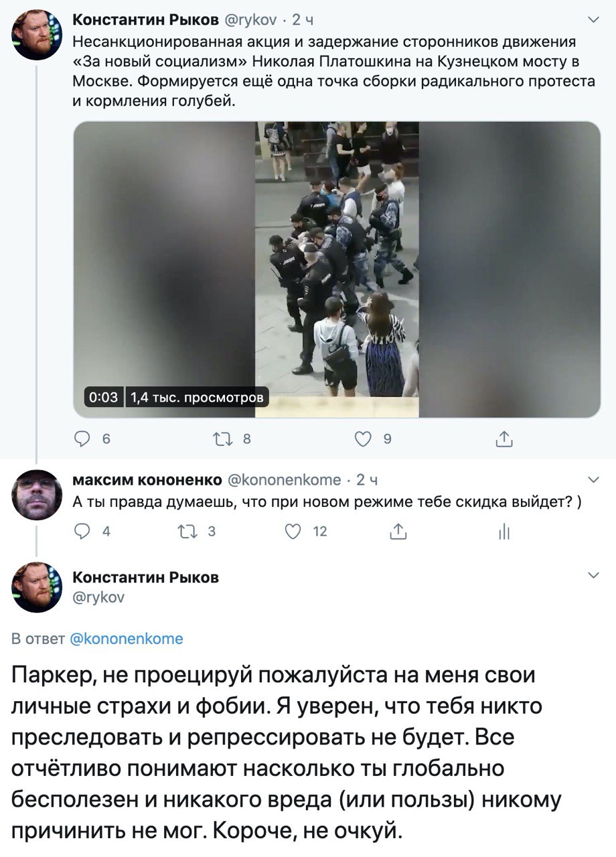
Task: Retweet the tweet with 8 retweets
Action: tap(220, 439)
